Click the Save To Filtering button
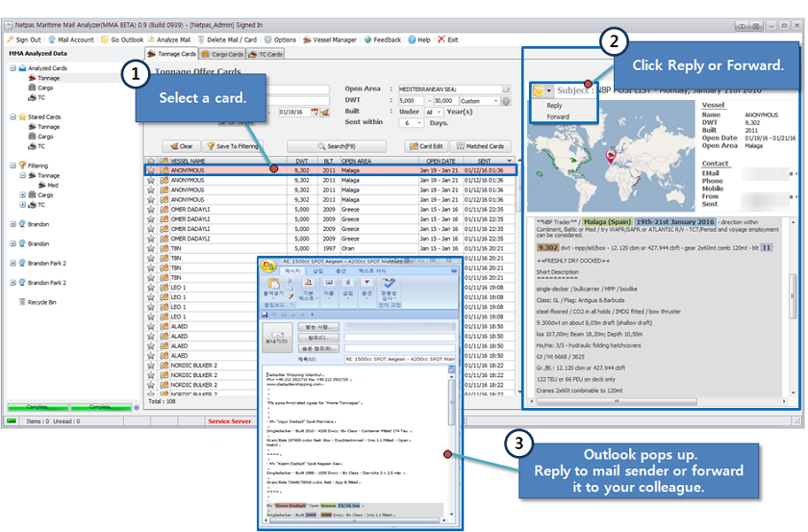This screenshot has width=808, height=532. pyautogui.click(x=233, y=146)
